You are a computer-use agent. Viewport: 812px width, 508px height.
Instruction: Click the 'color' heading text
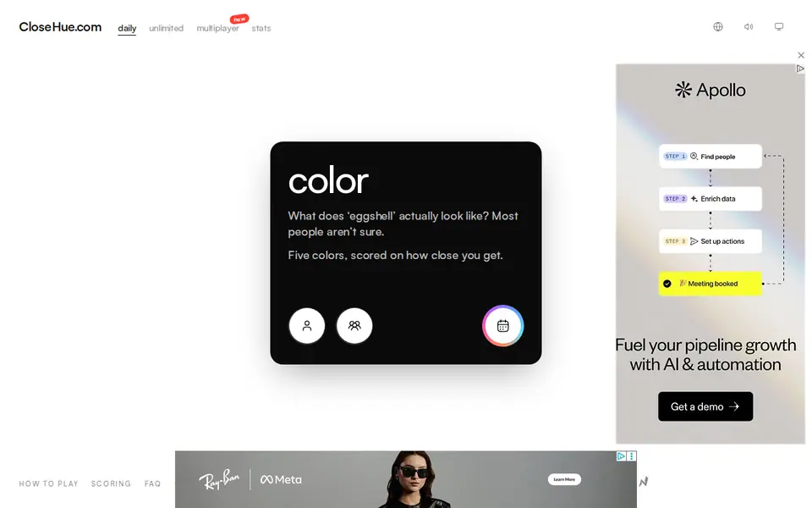(x=328, y=181)
